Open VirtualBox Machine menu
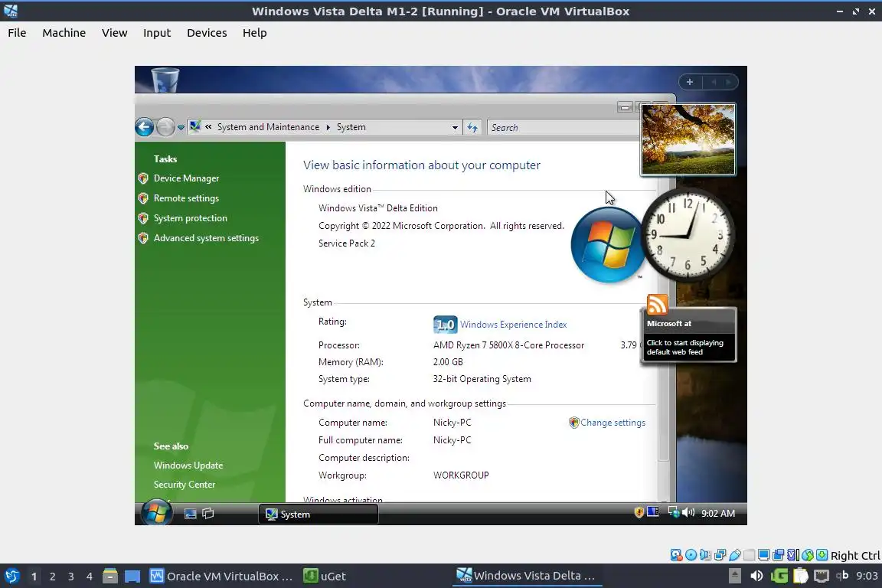Screen dimensions: 882x588 click(64, 33)
